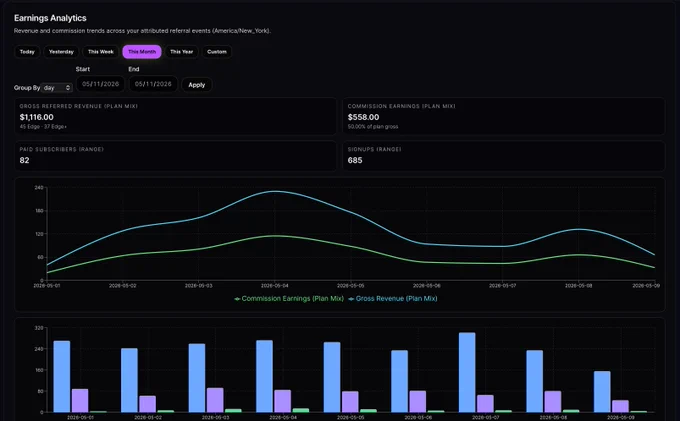Select the Yesterday range filter
This screenshot has width=680, height=421.
61,52
